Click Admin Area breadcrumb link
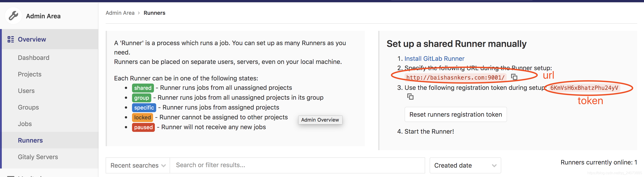Viewport: 644px width, 177px height. 120,13
